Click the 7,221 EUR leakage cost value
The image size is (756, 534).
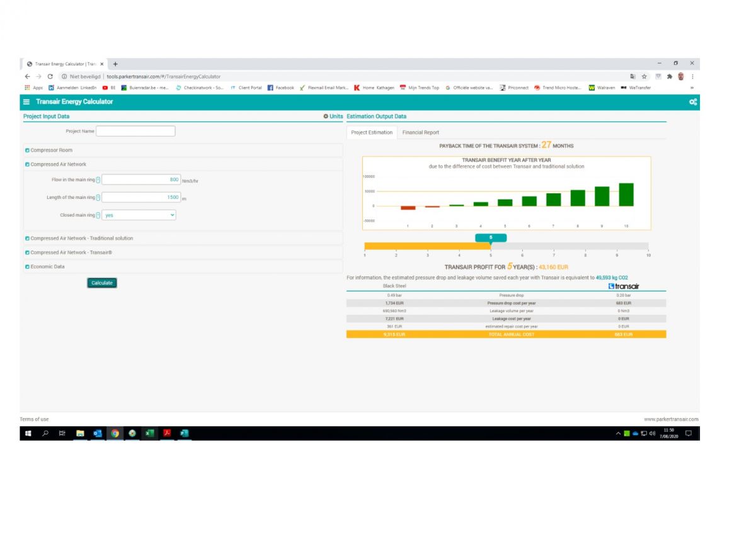tap(394, 319)
